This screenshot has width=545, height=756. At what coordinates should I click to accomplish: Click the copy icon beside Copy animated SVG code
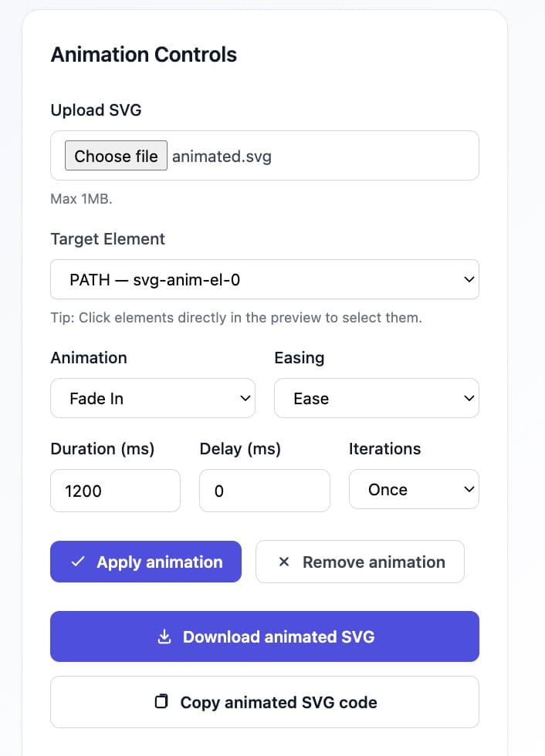[x=161, y=702]
